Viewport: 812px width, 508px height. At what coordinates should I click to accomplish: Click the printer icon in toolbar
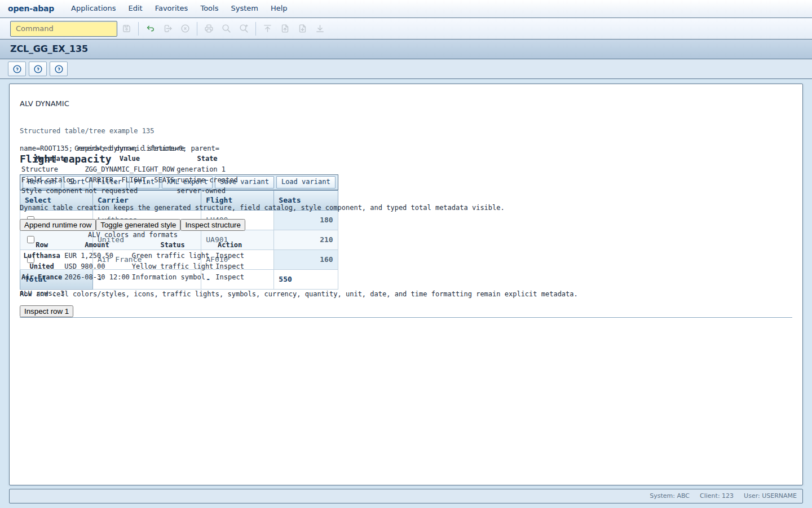(209, 29)
